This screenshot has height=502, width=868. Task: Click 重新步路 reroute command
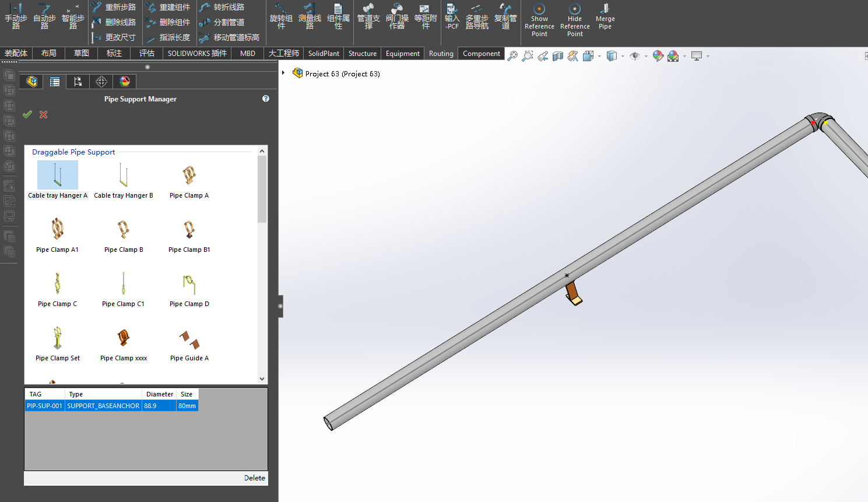click(114, 7)
